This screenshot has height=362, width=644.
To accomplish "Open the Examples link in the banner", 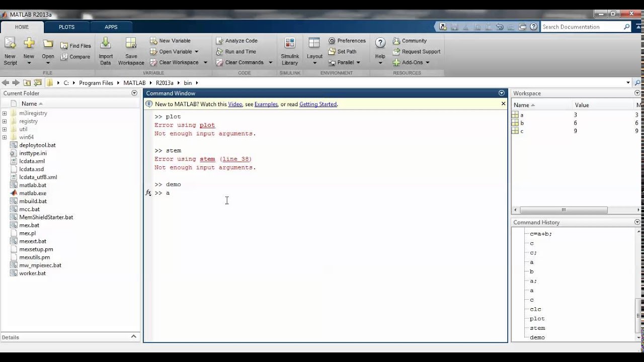I will click(x=266, y=104).
